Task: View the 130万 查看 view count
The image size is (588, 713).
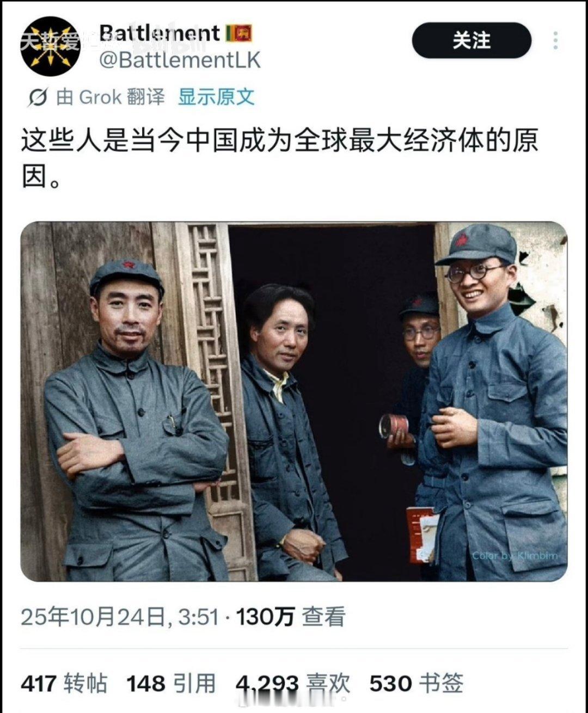Action: pyautogui.click(x=291, y=617)
